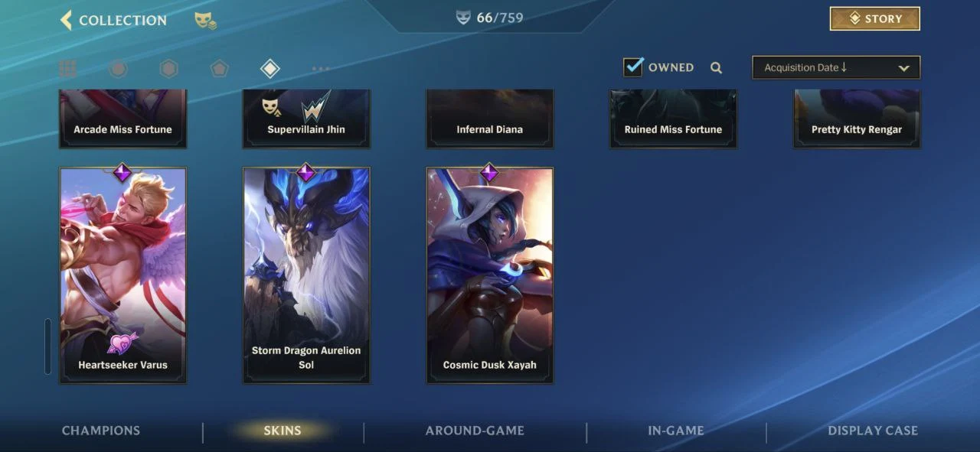Click the sort dropdown chevron arrow
Screen dimensions: 980x452
click(903, 68)
